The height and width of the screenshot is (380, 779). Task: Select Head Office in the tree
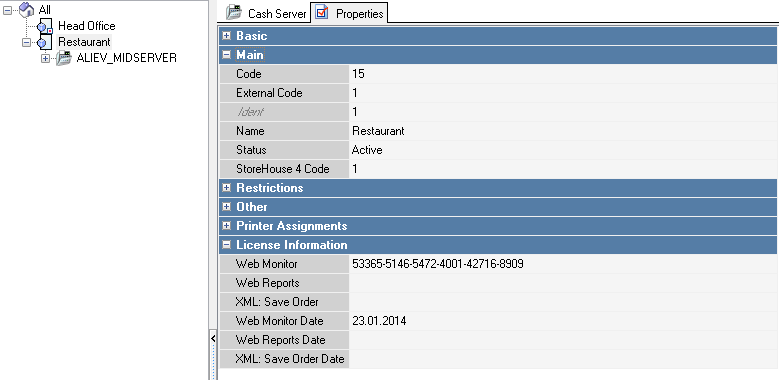point(86,26)
